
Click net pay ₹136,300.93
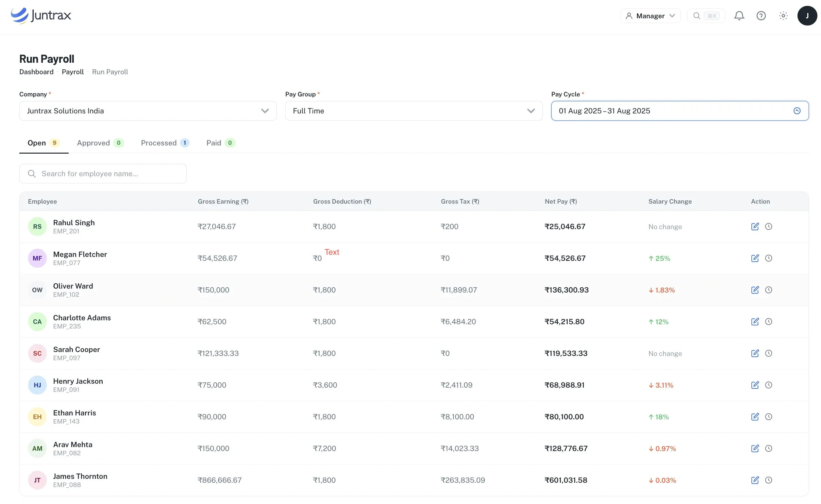pos(566,290)
